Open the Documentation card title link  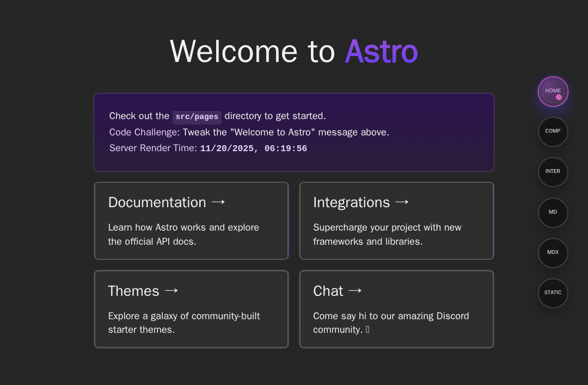157,202
